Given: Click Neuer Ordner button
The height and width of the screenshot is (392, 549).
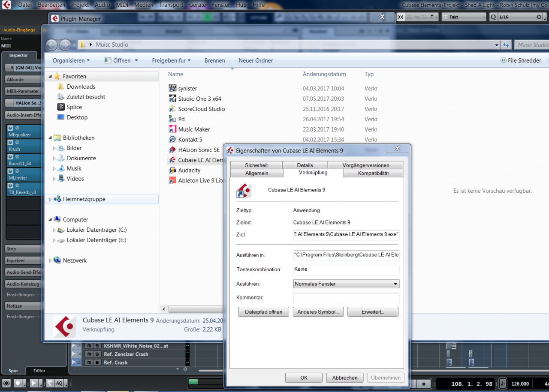Looking at the screenshot, I should pyautogui.click(x=256, y=60).
